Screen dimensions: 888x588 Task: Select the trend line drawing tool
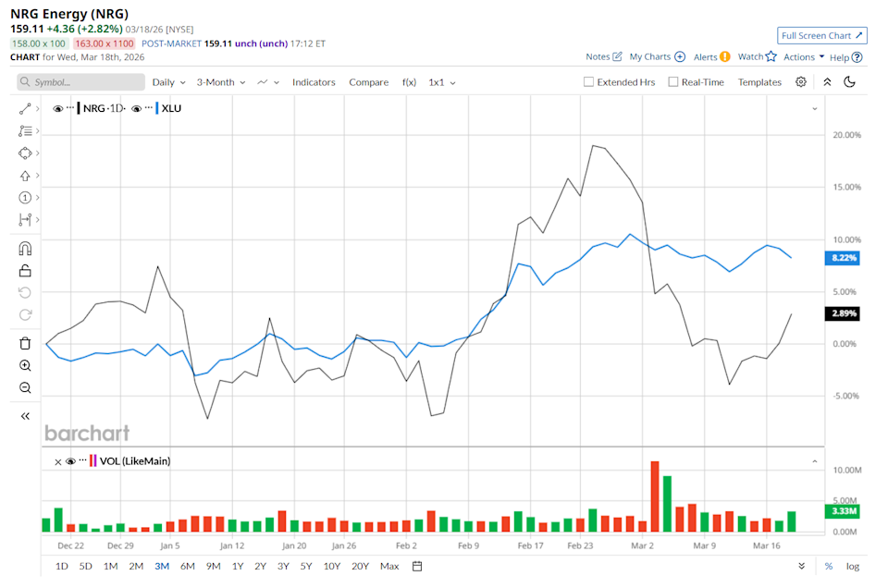pyautogui.click(x=25, y=108)
